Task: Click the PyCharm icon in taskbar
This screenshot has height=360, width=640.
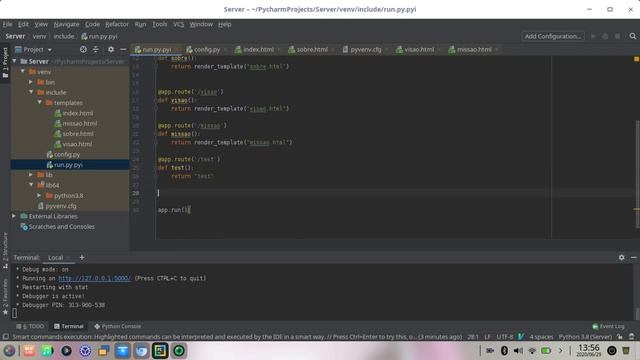Action: coord(160,351)
